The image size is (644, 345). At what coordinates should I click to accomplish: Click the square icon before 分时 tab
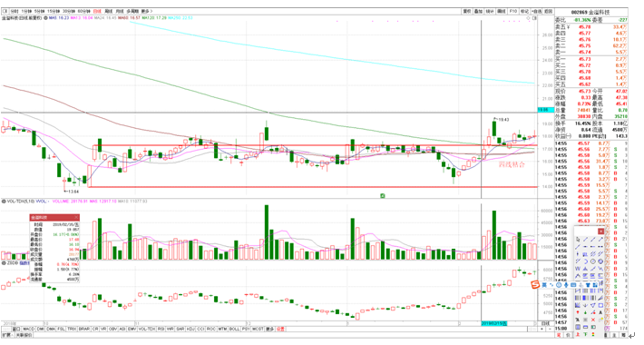click(x=5, y=12)
